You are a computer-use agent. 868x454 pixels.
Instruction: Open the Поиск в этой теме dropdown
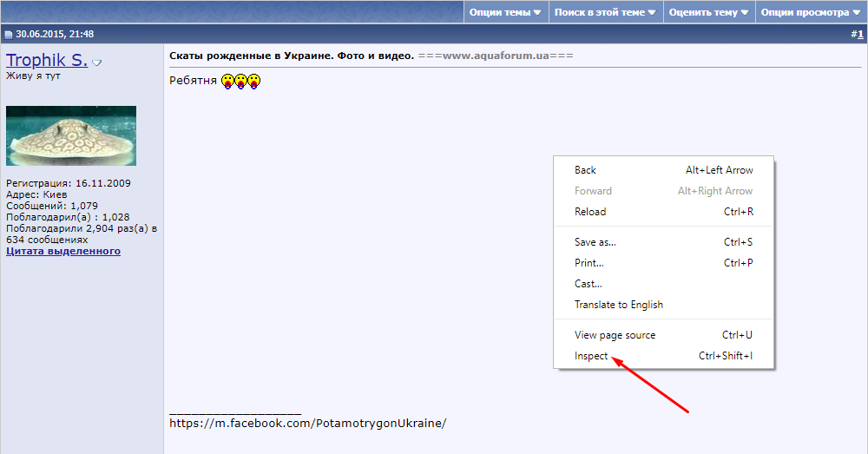605,12
